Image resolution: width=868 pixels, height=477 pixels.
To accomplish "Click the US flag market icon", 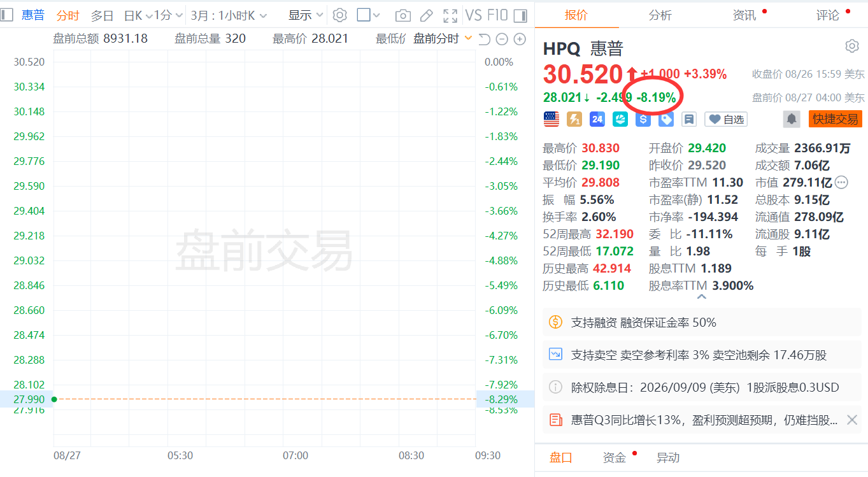I will (x=551, y=119).
